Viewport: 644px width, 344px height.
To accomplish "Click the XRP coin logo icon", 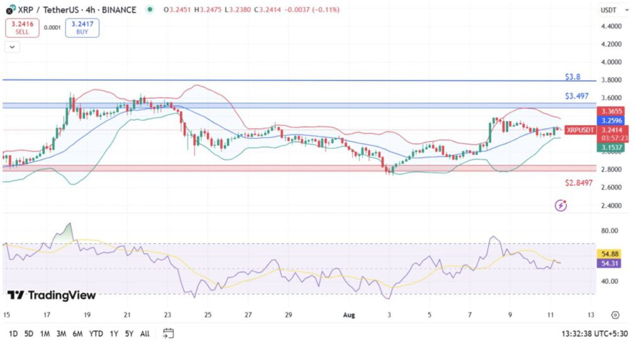I will coord(9,9).
